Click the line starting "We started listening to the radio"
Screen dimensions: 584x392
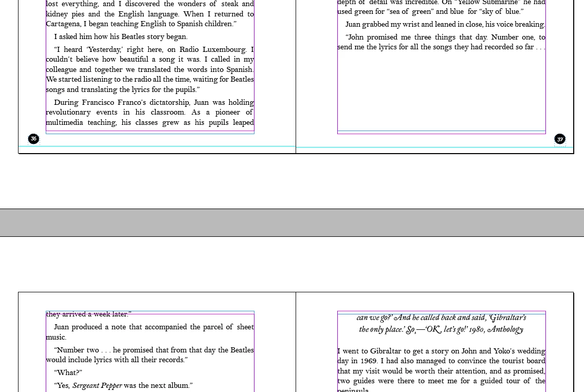click(150, 79)
